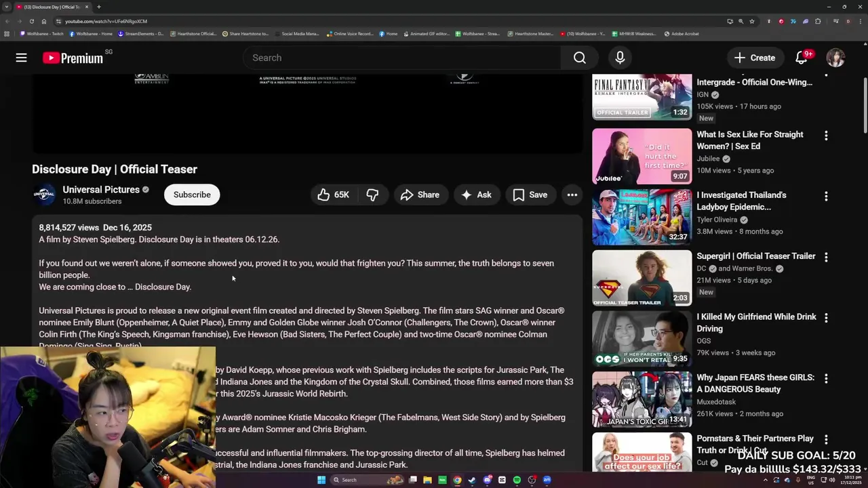The image size is (868, 488).
Task: Open 'I Investigated Thailand's Ladyboy Epidemic' title
Action: pos(741,201)
